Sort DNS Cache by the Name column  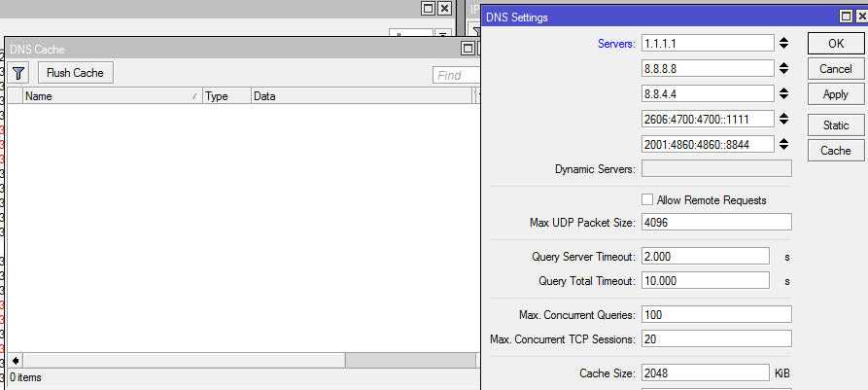[113, 96]
